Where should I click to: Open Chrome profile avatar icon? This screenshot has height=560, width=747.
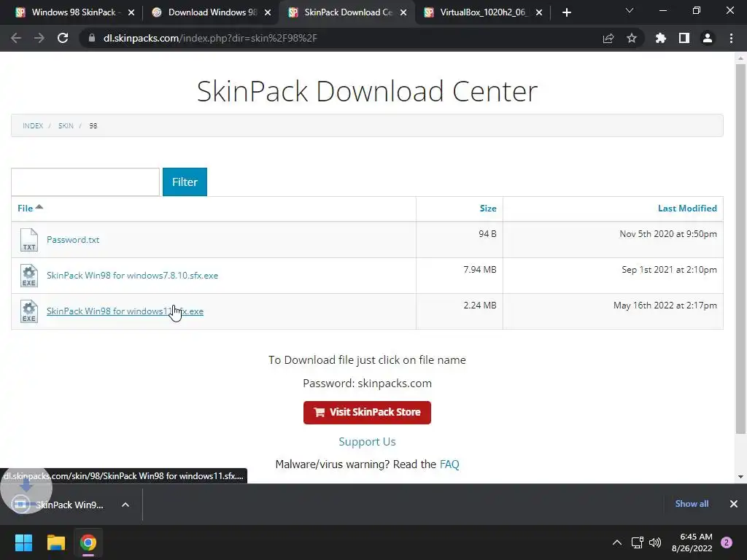(708, 38)
